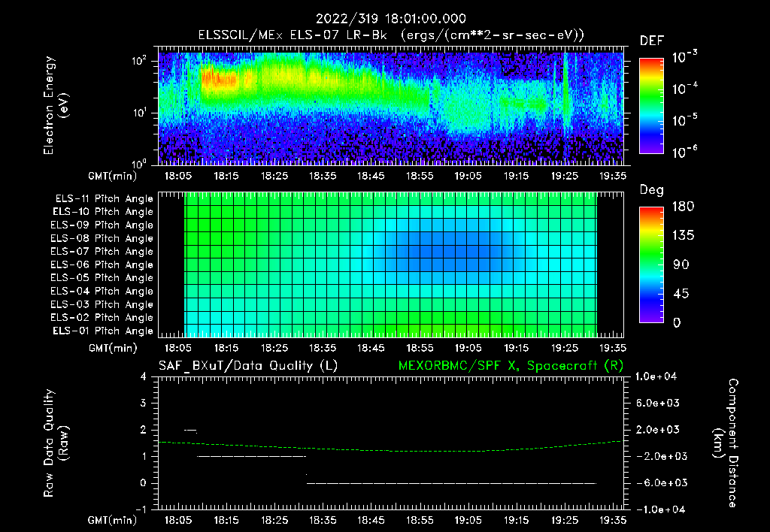Click 19:05 tick under the pitch angle panel
This screenshot has width=770, height=532.
point(468,348)
